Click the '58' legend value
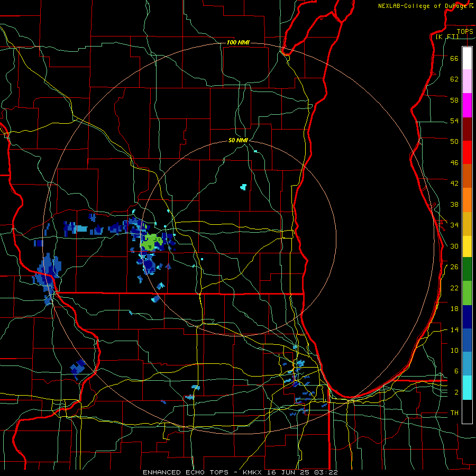Screen dimensions: 476x476 pyautogui.click(x=454, y=100)
